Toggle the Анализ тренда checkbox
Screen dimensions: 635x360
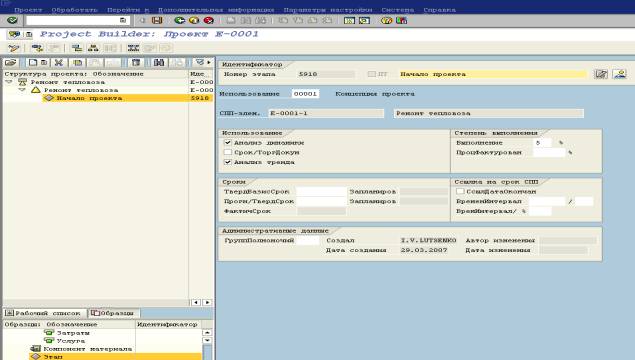point(228,162)
